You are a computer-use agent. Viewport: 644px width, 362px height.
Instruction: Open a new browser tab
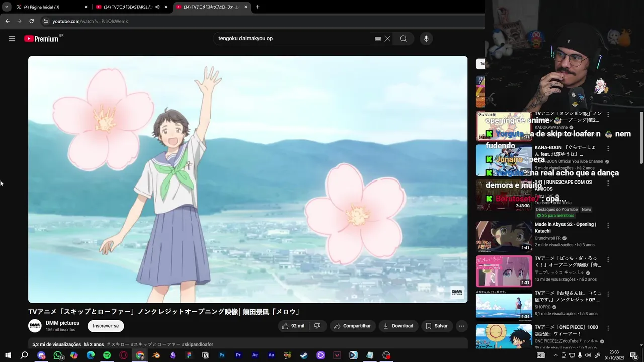258,7
